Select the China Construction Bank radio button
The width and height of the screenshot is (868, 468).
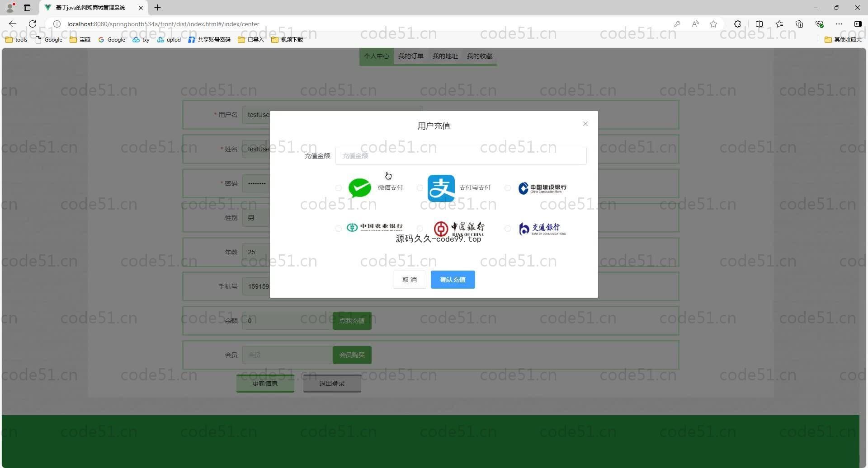508,188
